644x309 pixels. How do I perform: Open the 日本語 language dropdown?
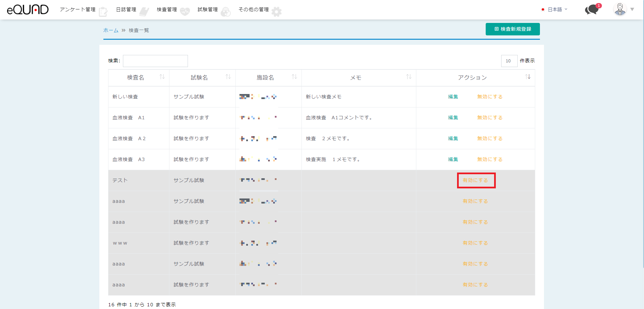(x=554, y=9)
